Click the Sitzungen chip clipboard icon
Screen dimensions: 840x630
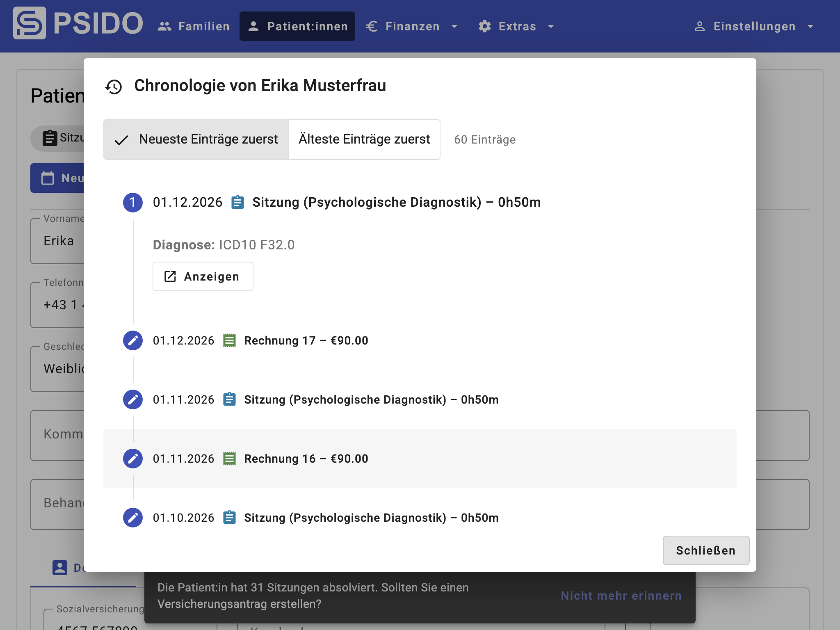click(50, 138)
